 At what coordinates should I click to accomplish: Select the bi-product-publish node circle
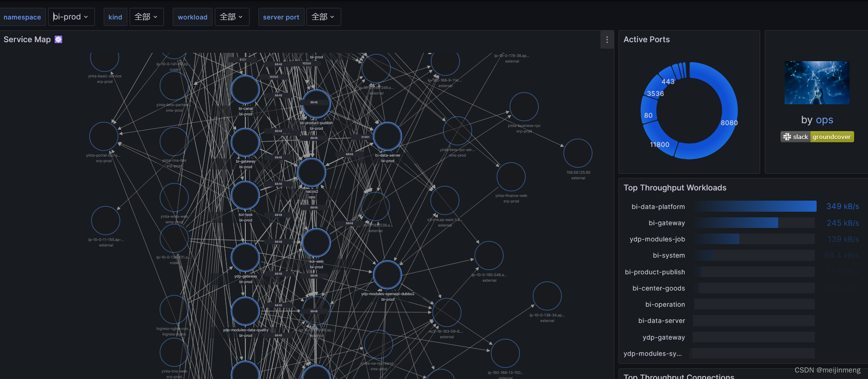tap(316, 104)
